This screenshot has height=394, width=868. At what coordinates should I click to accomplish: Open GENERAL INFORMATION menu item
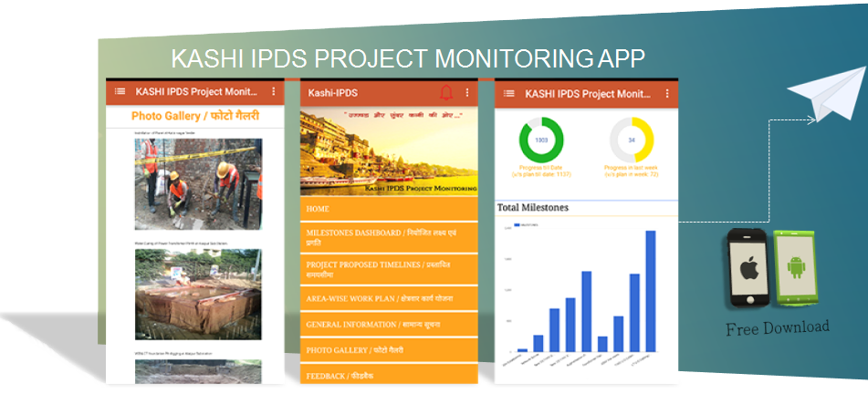tap(389, 325)
